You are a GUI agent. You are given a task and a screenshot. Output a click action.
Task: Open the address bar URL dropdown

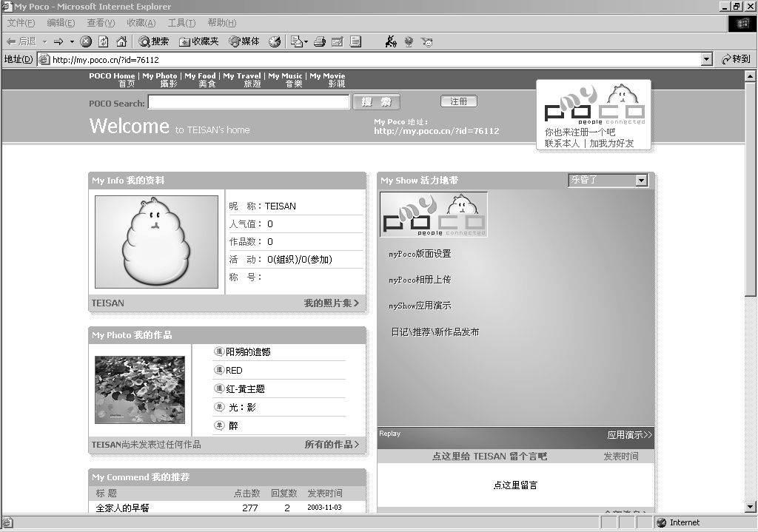tap(706, 59)
